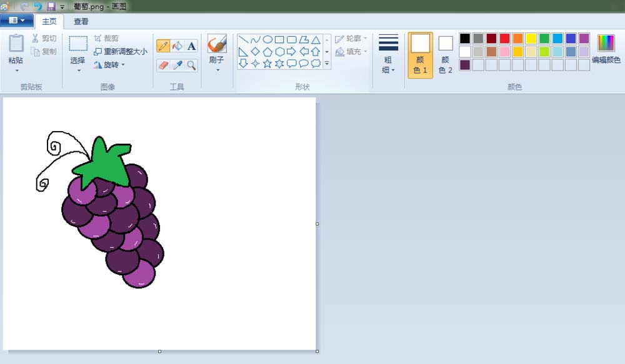Expand the shapes gallery more arrow
The height and width of the screenshot is (364, 625).
327,63
